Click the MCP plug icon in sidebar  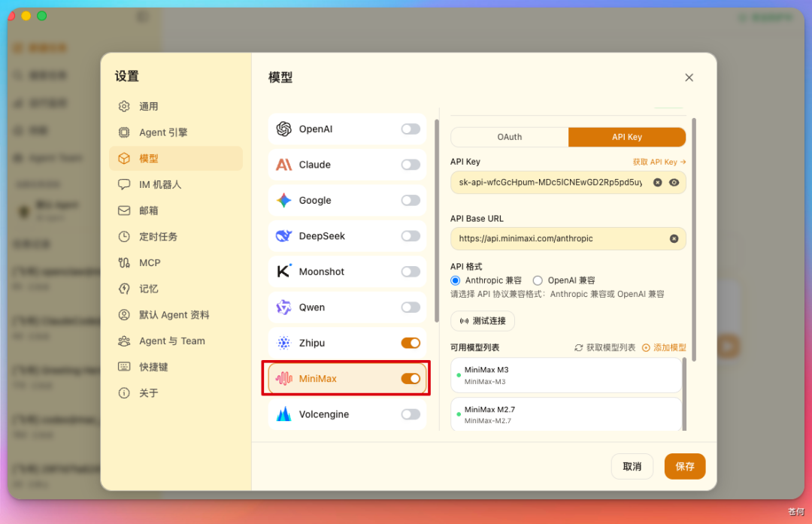click(124, 262)
